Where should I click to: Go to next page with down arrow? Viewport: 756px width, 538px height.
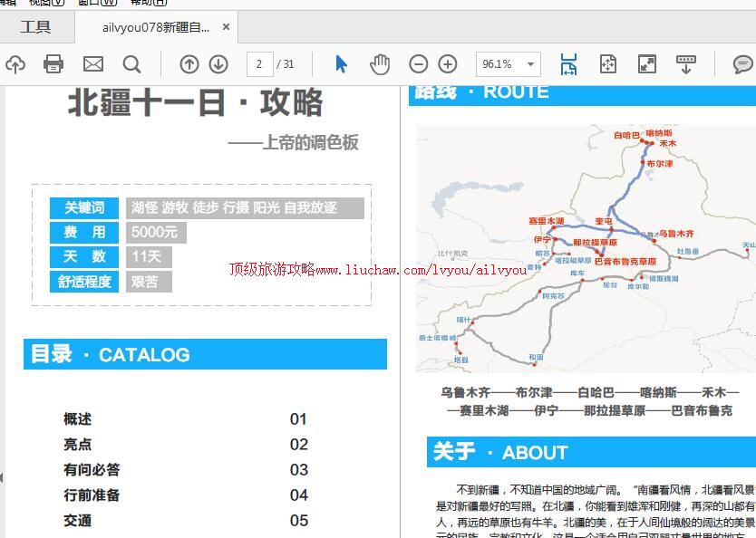coord(218,64)
